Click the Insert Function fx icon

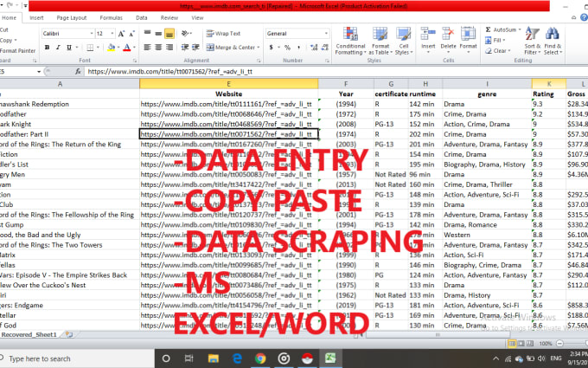[x=78, y=71]
